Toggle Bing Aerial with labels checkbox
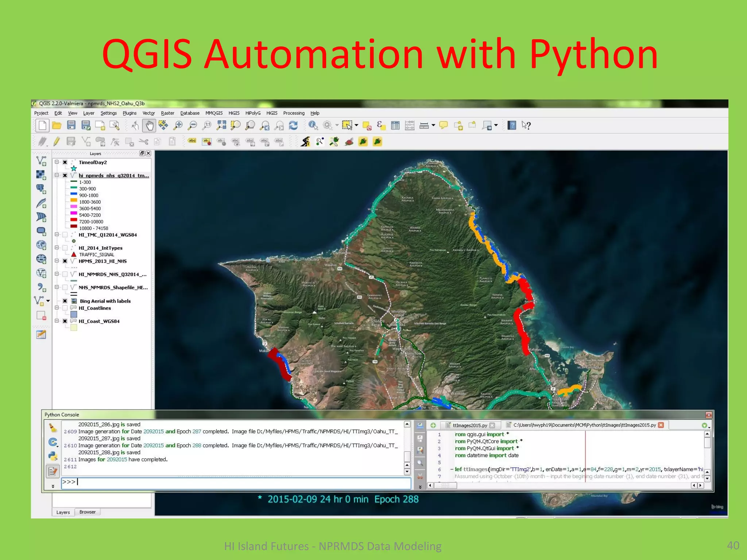 click(x=65, y=301)
